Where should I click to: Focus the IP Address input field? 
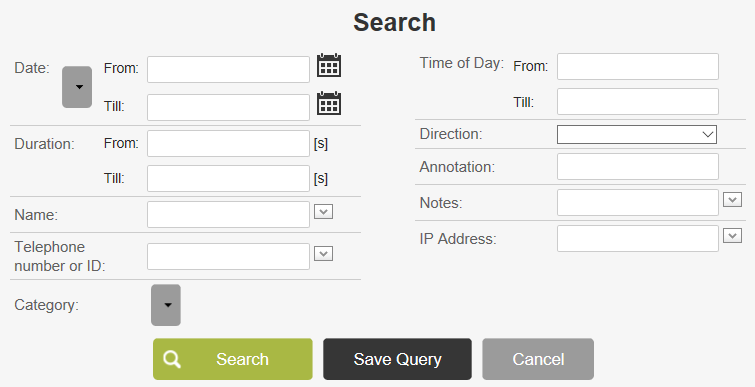(638, 238)
